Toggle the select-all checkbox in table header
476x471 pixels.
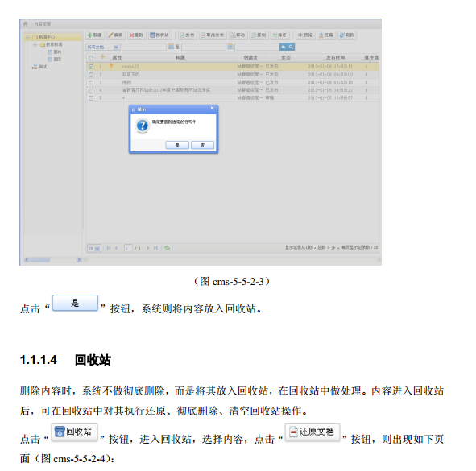[x=91, y=58]
